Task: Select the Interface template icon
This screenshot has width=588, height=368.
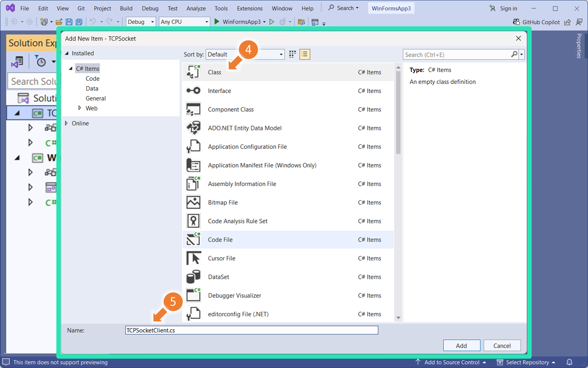Action: pos(193,91)
